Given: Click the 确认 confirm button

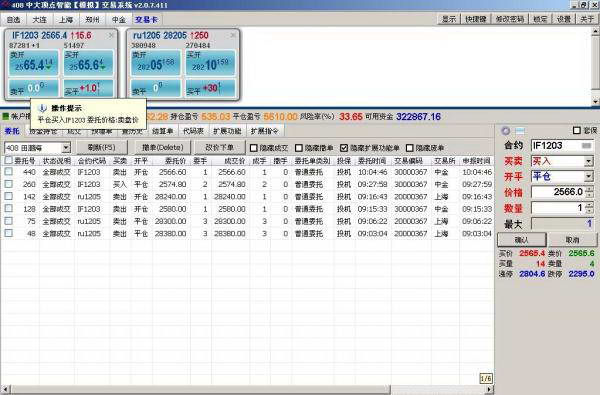Looking at the screenshot, I should 522,240.
